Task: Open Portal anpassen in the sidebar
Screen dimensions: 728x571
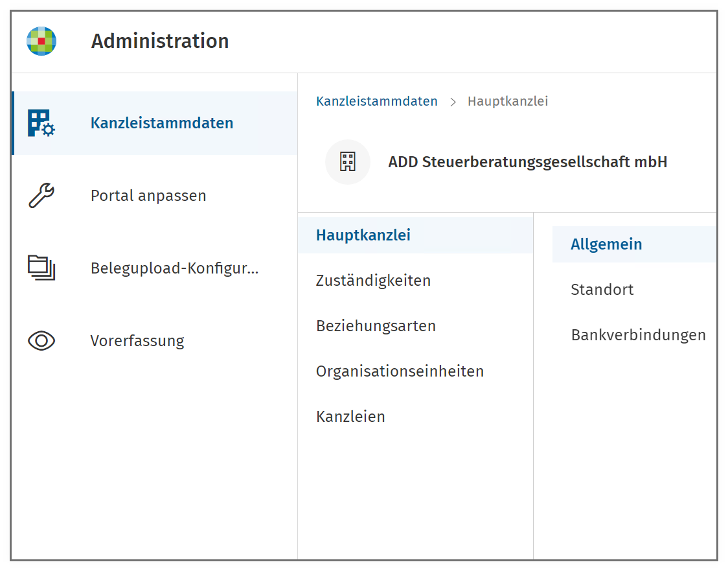Action: click(155, 196)
